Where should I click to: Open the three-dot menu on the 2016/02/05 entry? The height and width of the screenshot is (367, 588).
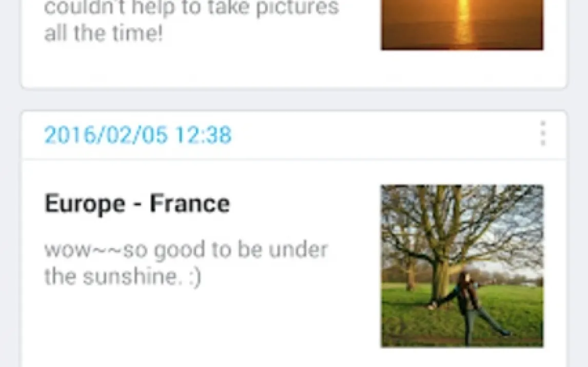click(543, 133)
